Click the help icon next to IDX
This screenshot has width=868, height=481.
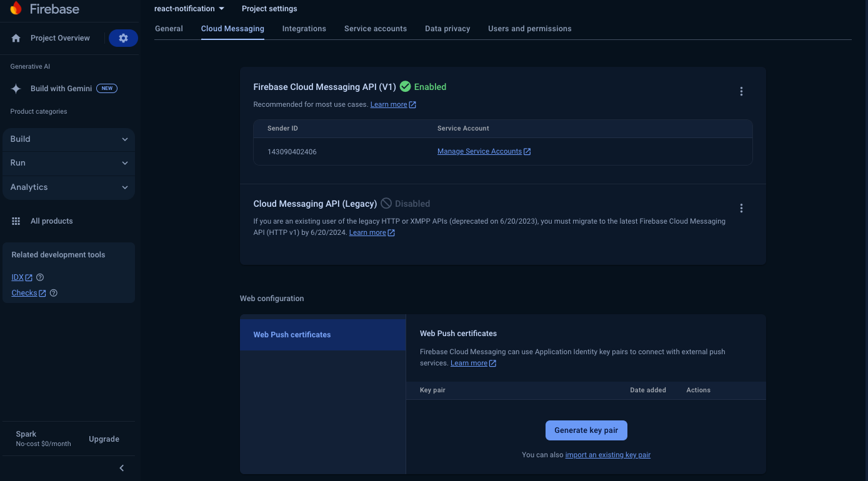tap(40, 277)
